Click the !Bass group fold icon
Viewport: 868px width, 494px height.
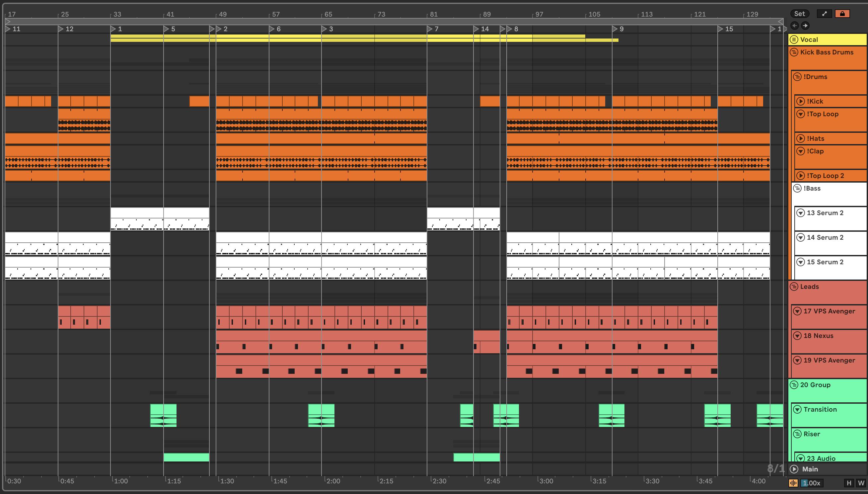click(797, 188)
